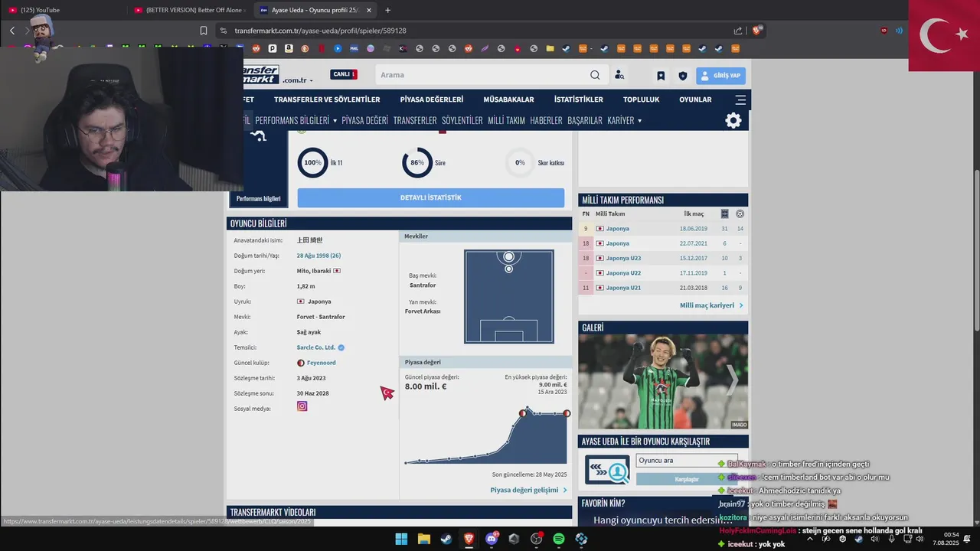The image size is (980, 551).
Task: Open Oyunlar main menu
Action: [x=695, y=99]
